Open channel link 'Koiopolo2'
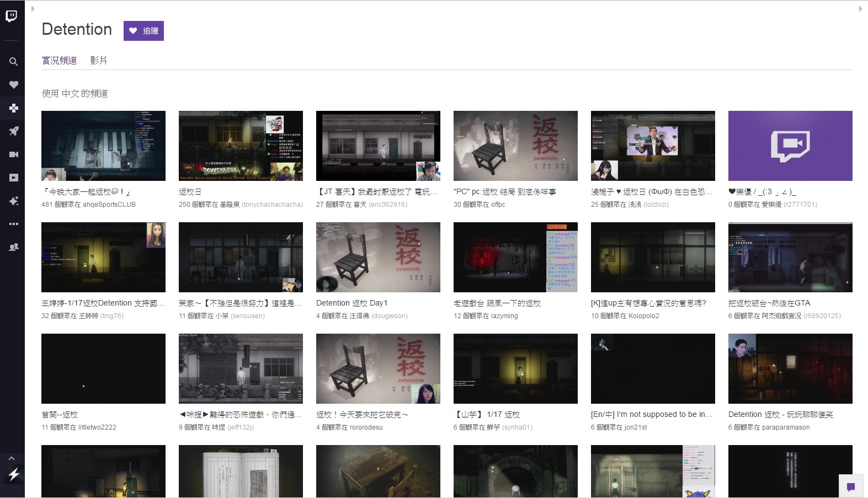 click(x=643, y=316)
